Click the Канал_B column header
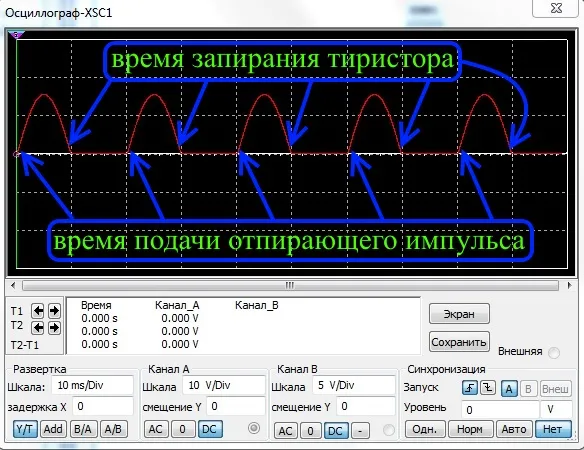584x450 pixels. pos(257,305)
